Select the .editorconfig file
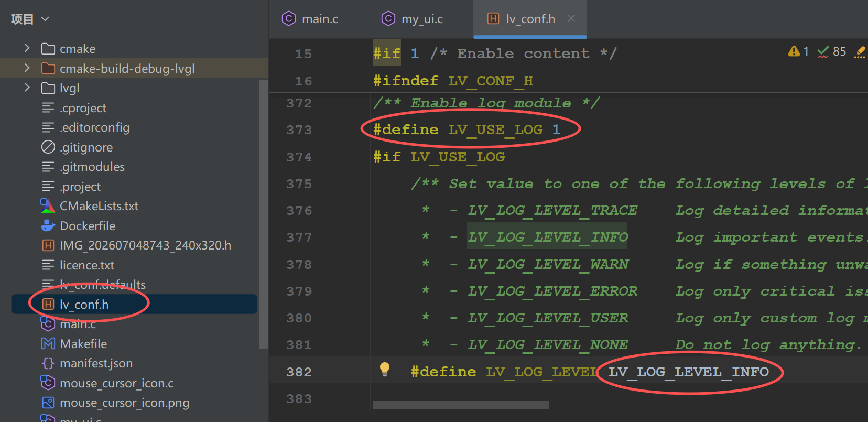This screenshot has width=868, height=422. (x=94, y=127)
